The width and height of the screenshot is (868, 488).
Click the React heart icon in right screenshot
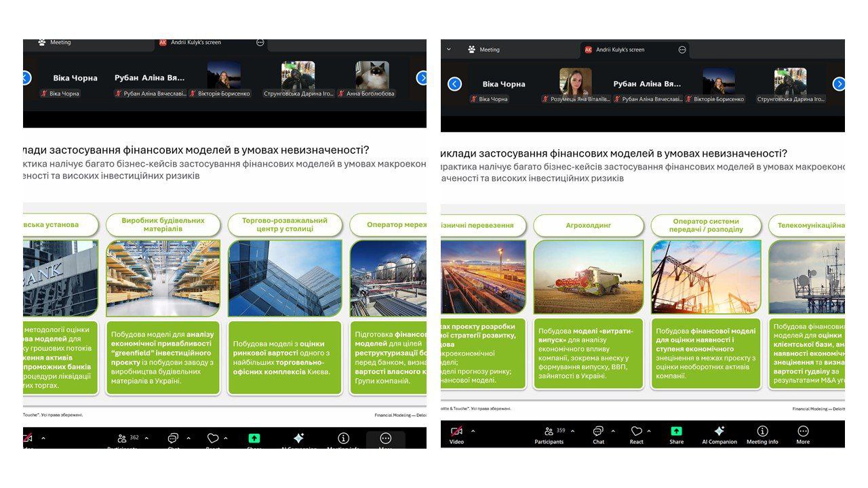636,432
